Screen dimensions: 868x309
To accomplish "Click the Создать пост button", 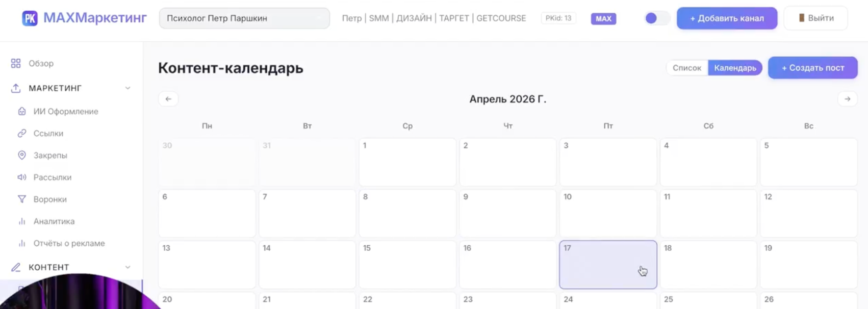I will pyautogui.click(x=812, y=68).
